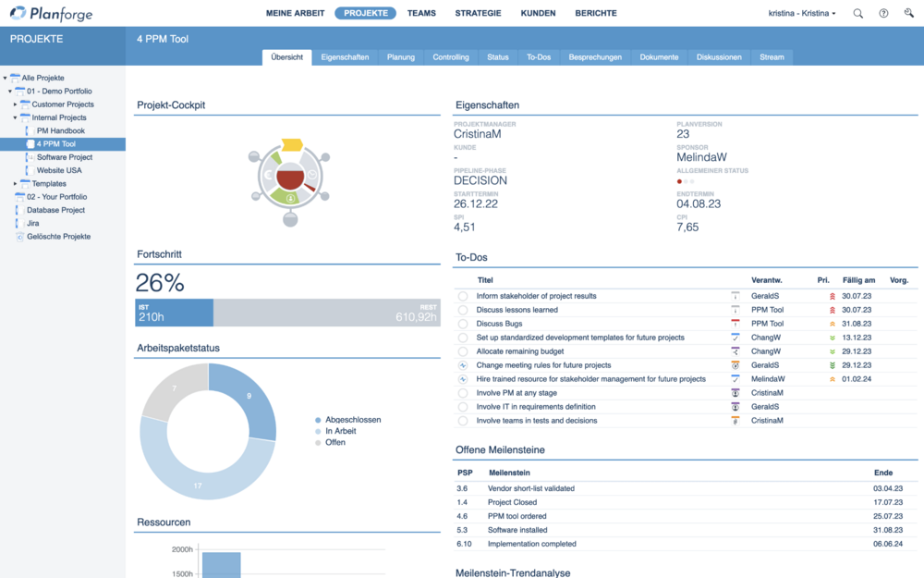The width and height of the screenshot is (924, 578).
Task: Open the wrench settings icon
Action: [909, 14]
